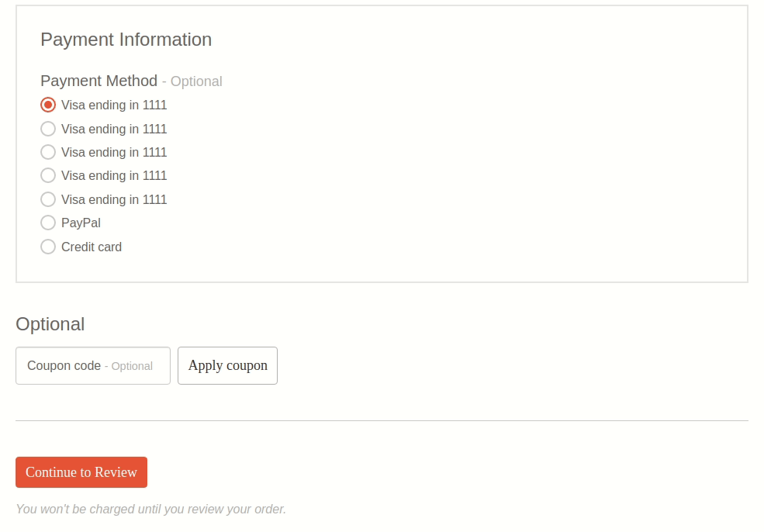This screenshot has width=764, height=532.
Task: Click the Continue to Review button
Action: tap(81, 472)
